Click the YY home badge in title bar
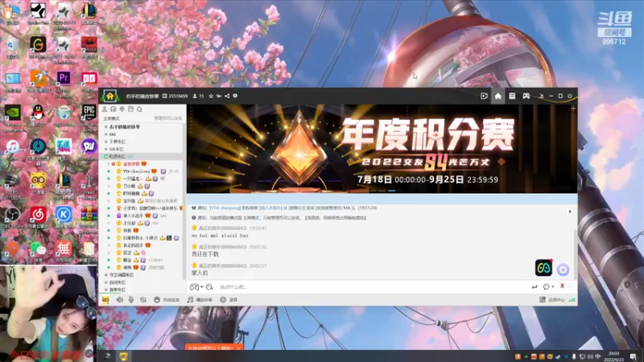This screenshot has height=362, width=644. click(x=110, y=96)
